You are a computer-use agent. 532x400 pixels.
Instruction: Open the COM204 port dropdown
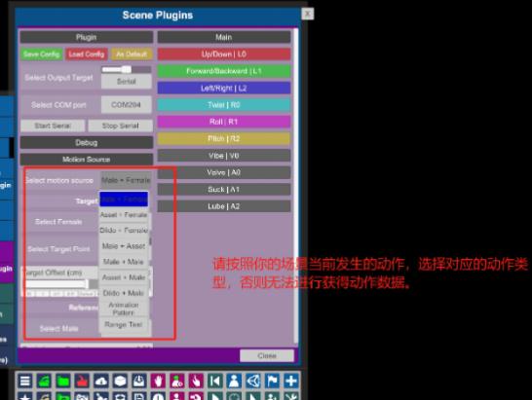click(x=127, y=105)
